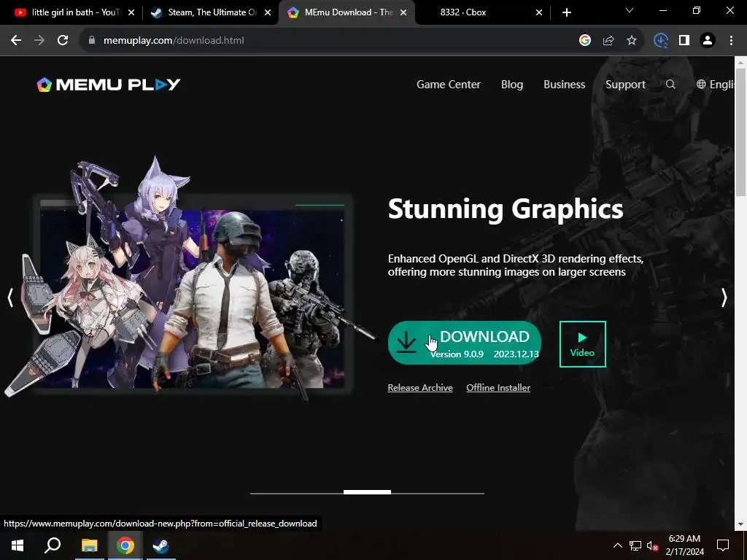Viewport: 747px width, 560px height.
Task: Switch to the Steam browser tab
Action: point(211,12)
